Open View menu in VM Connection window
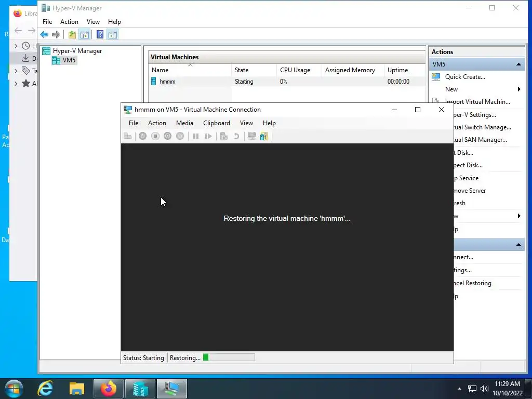532x399 pixels. click(x=246, y=123)
